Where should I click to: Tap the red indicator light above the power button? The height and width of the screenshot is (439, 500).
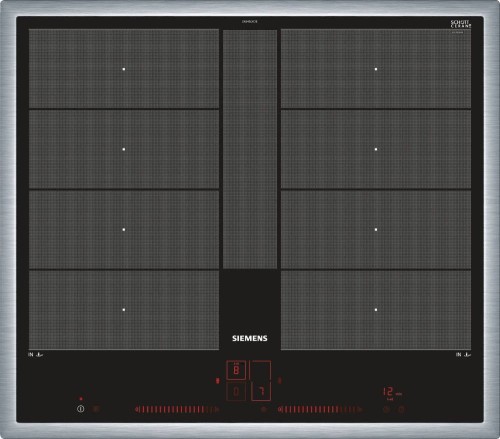pyautogui.click(x=81, y=399)
